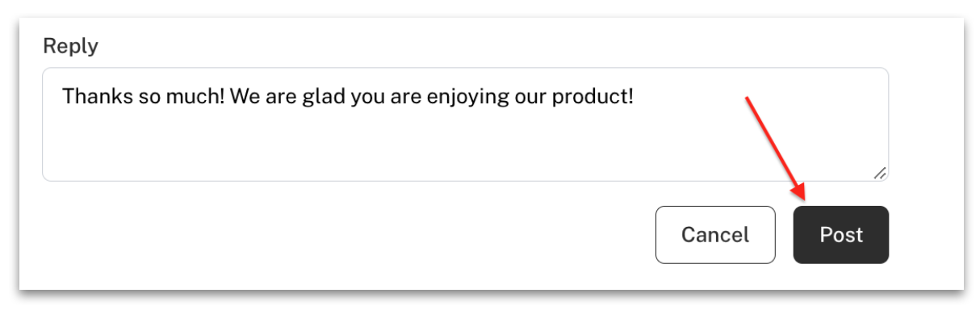Select the red arrow annotation head
This screenshot has width=980, height=310.
(798, 191)
